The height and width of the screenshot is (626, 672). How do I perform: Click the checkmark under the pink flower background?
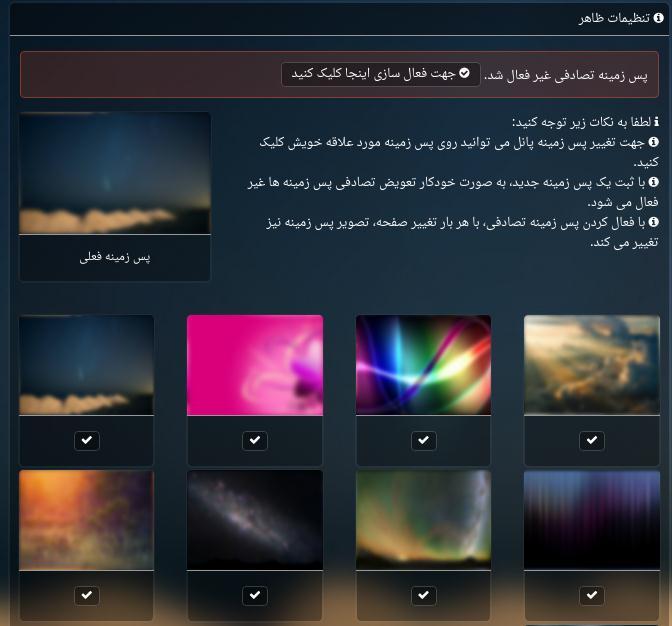coord(255,440)
